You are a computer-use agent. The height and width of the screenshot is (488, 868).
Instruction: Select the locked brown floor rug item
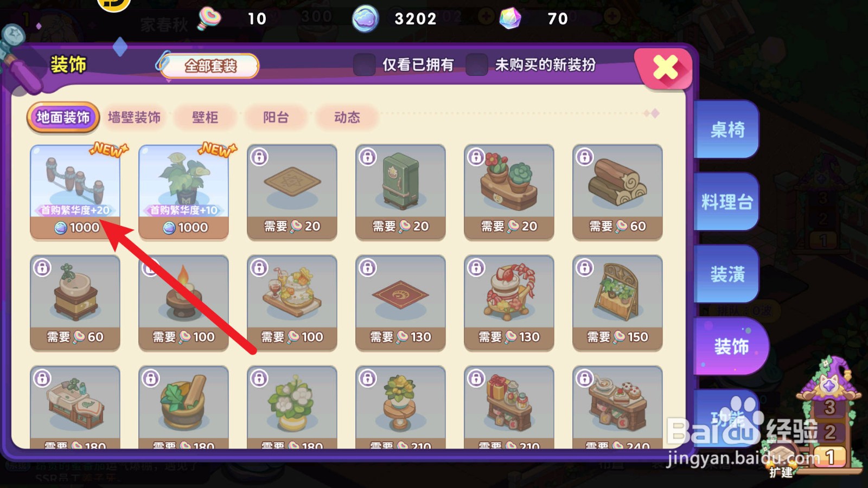tap(292, 192)
